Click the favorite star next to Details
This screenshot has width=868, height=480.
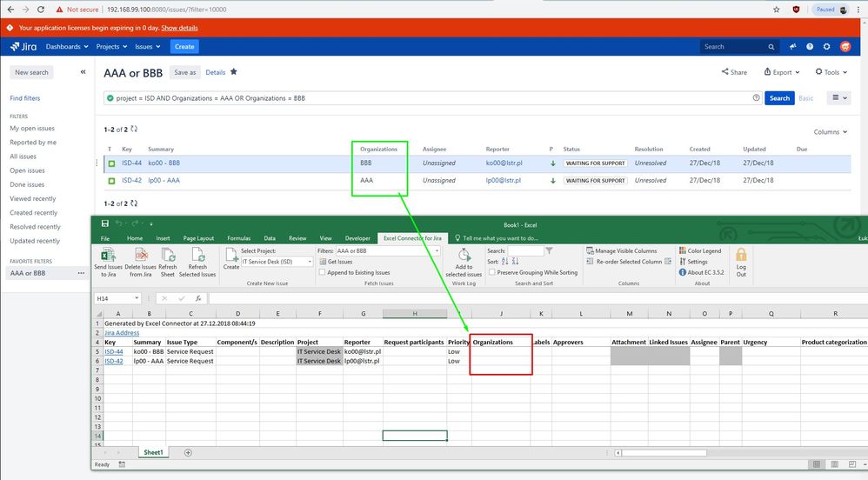click(234, 72)
